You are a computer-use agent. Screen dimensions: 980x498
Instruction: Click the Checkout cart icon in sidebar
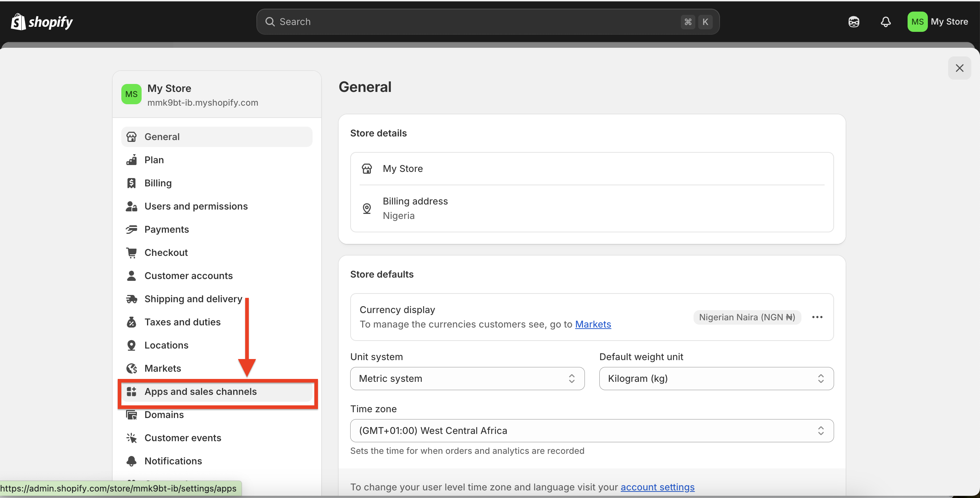131,252
